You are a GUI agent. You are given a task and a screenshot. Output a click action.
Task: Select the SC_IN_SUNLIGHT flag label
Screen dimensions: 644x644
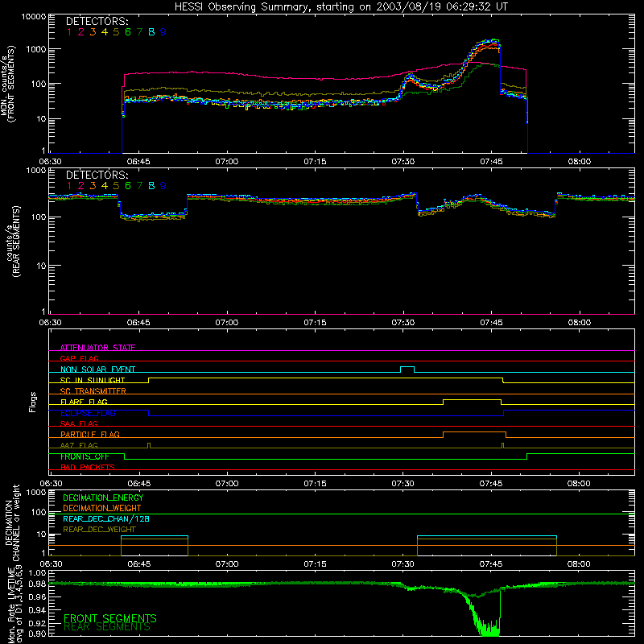click(93, 380)
